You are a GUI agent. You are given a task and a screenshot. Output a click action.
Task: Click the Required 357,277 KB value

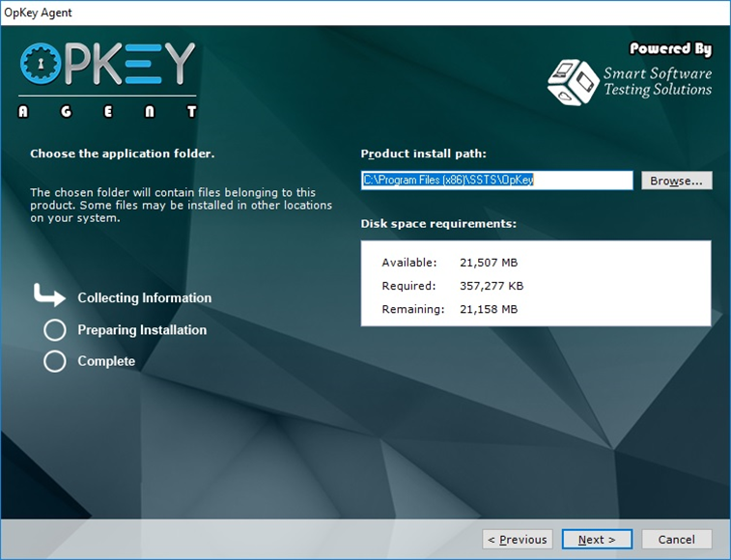[490, 286]
